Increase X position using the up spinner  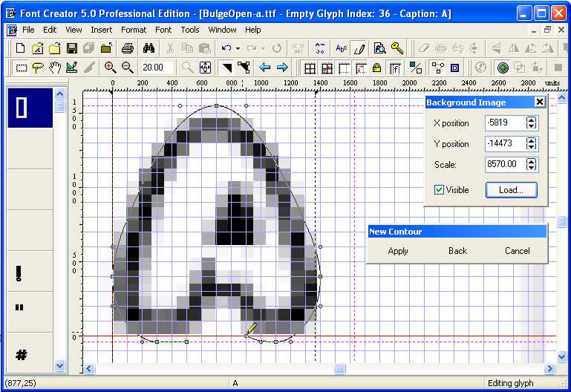[531, 120]
